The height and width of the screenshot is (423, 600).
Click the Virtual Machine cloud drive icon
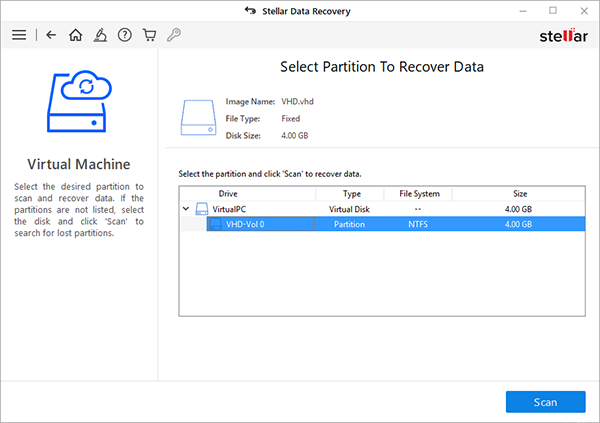pyautogui.click(x=79, y=101)
